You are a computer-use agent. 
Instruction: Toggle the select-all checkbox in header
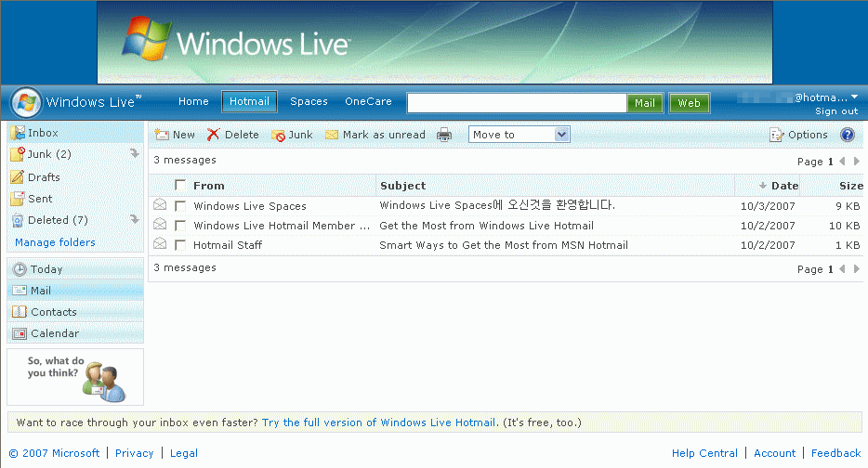[180, 185]
